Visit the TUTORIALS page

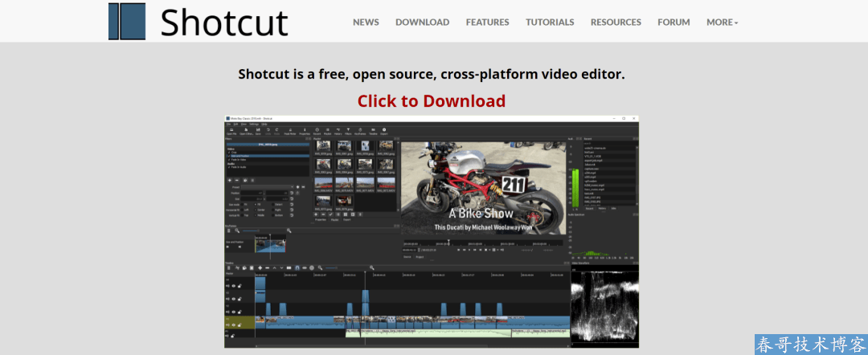point(550,22)
